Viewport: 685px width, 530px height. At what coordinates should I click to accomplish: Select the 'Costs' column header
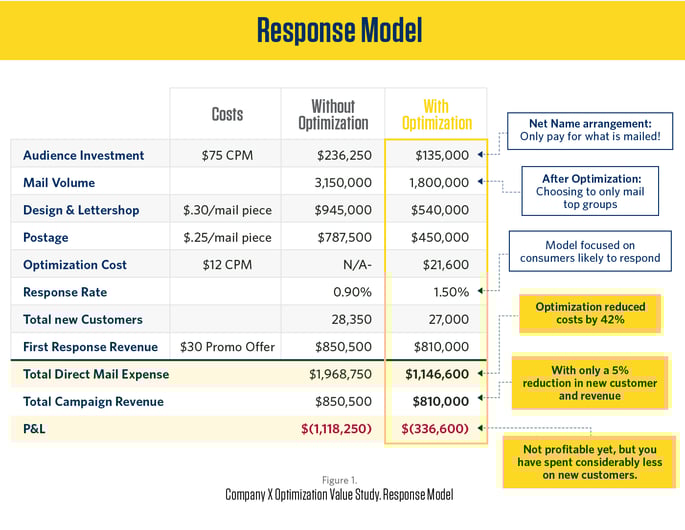(227, 114)
